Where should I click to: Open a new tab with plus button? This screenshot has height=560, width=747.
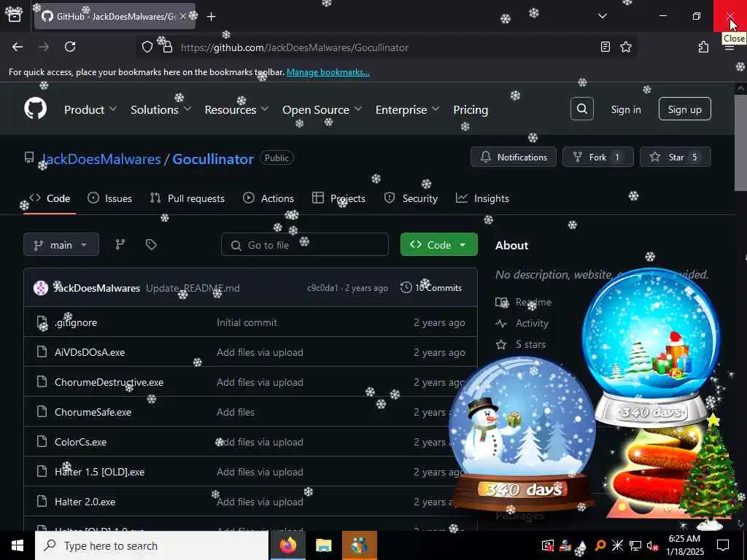pos(211,17)
